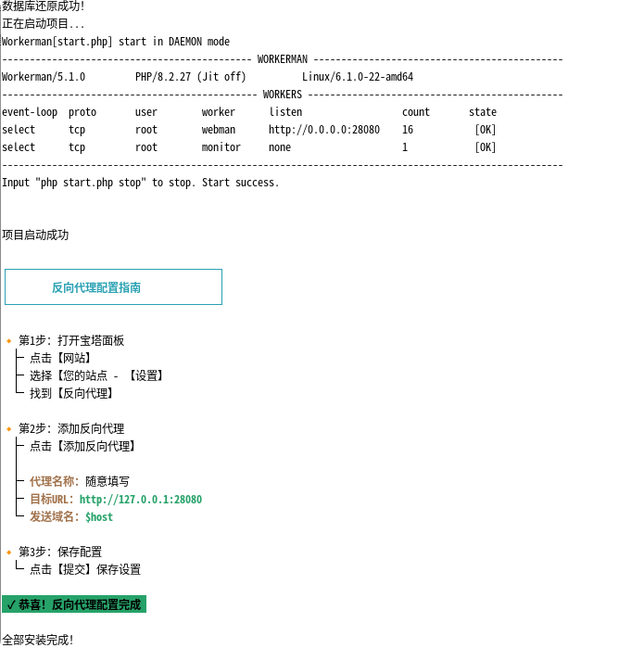Click the monitor worker name
Viewport: 644px width, 648px height.
221,147
